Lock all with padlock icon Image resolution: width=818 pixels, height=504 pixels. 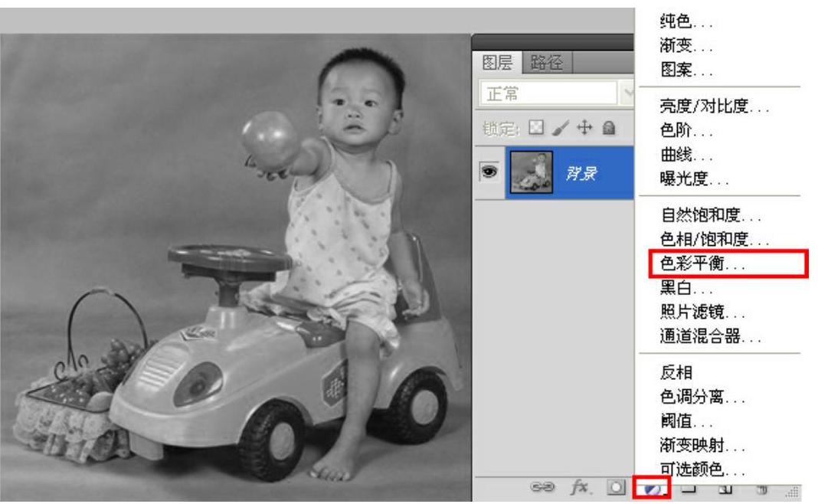(x=609, y=127)
